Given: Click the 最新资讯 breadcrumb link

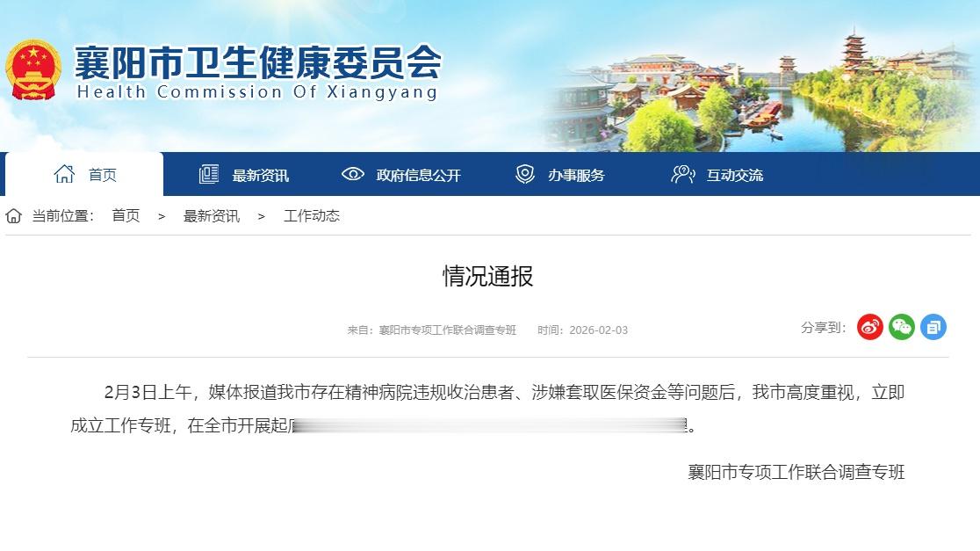Looking at the screenshot, I should [x=212, y=215].
